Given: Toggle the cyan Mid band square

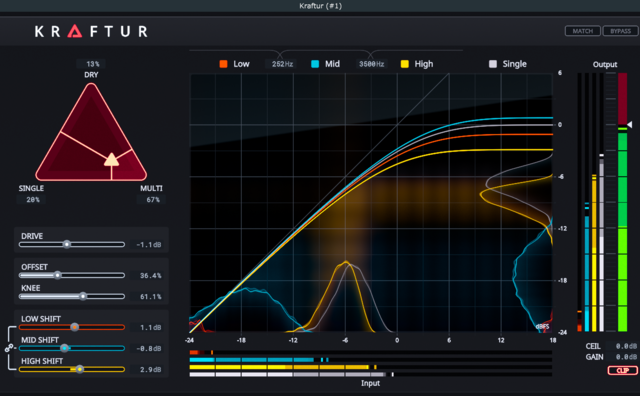Looking at the screenshot, I should [x=315, y=64].
